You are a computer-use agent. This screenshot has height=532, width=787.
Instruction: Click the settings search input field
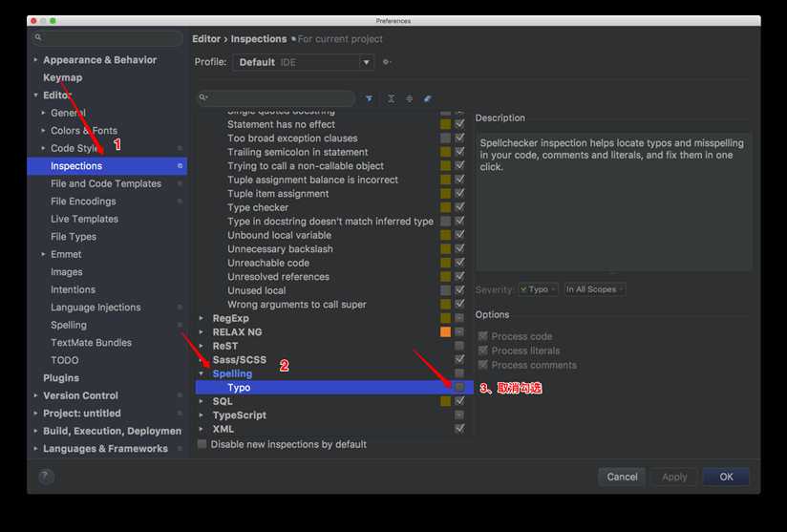click(x=107, y=37)
